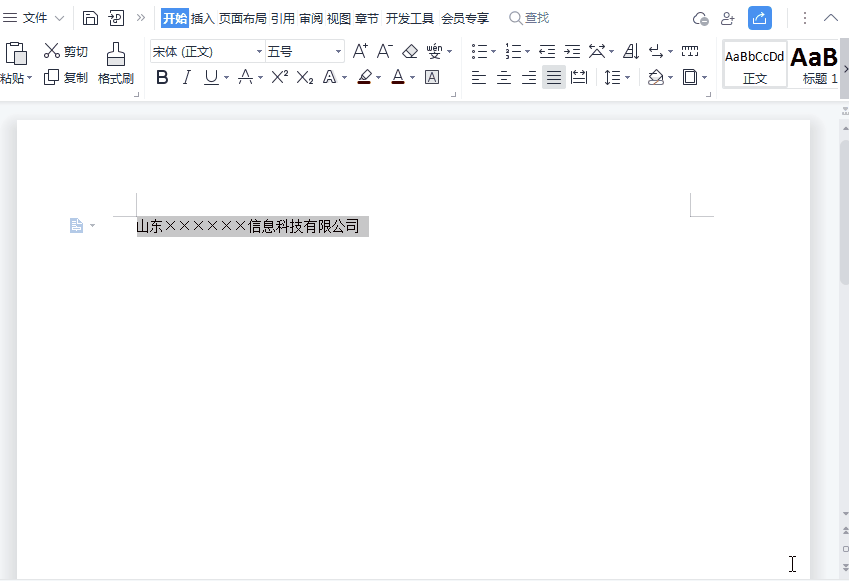Open the 引用 tab
Viewport: 849px width, 581px height.
[x=283, y=18]
